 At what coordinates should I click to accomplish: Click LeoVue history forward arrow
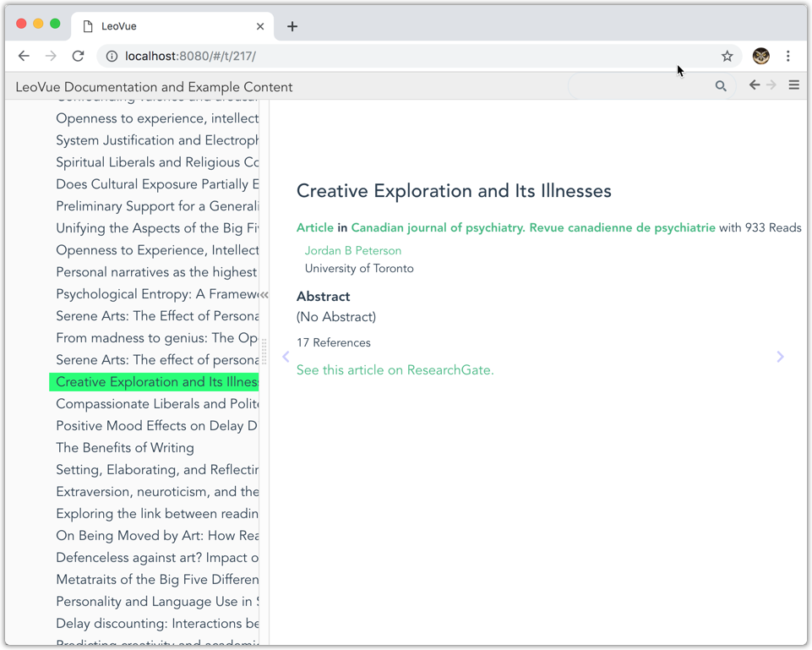[x=771, y=85]
